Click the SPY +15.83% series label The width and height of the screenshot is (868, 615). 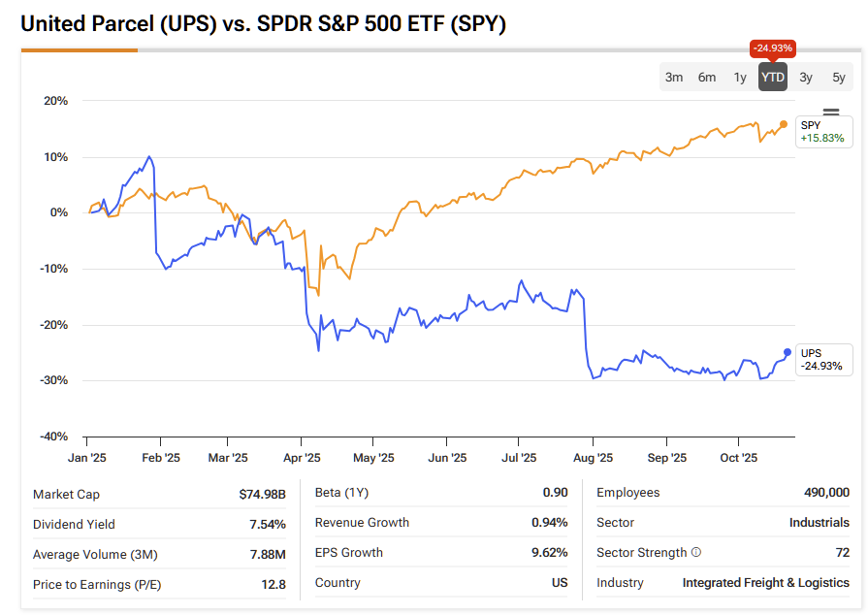822,132
